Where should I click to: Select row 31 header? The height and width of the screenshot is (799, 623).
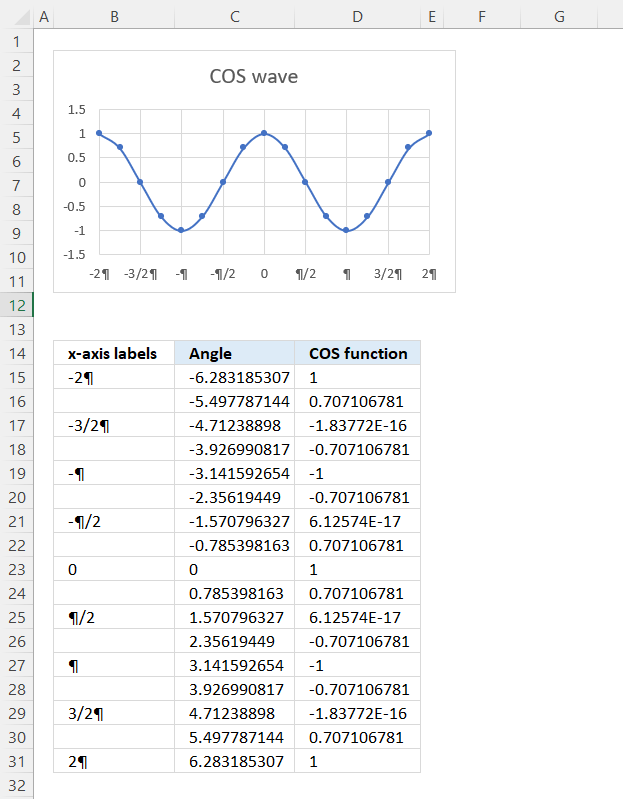tap(17, 761)
